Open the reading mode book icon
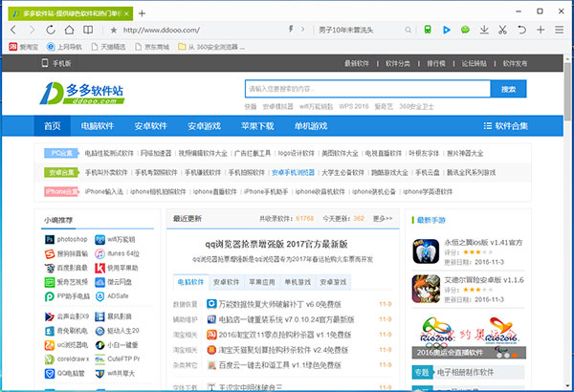574x392 pixels. pyautogui.click(x=88, y=30)
